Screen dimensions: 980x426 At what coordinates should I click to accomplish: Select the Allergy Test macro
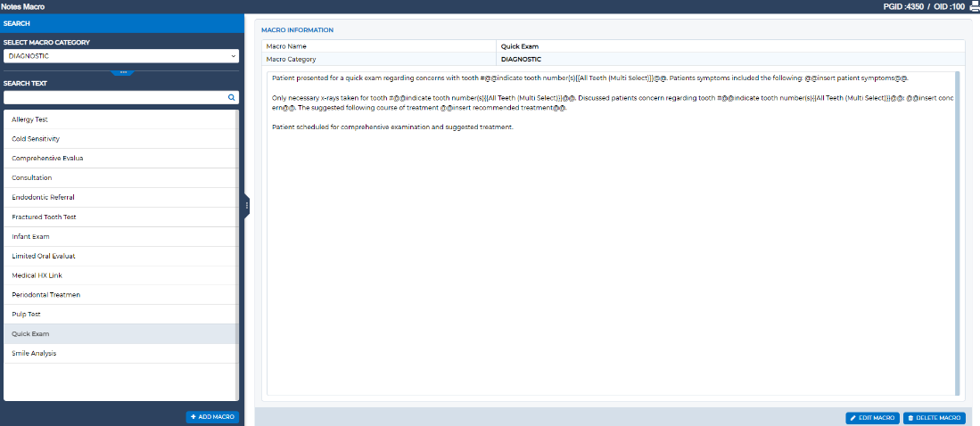tap(120, 119)
